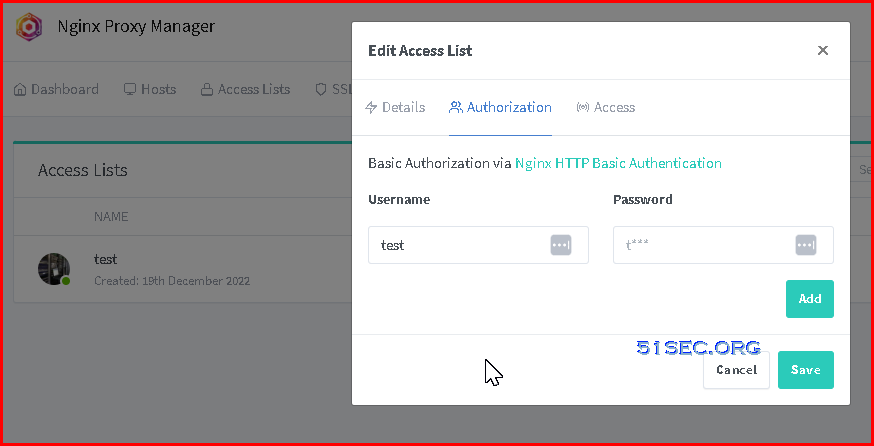Image resolution: width=874 pixels, height=446 pixels.
Task: Click the password manager icon in Username field
Action: point(561,245)
